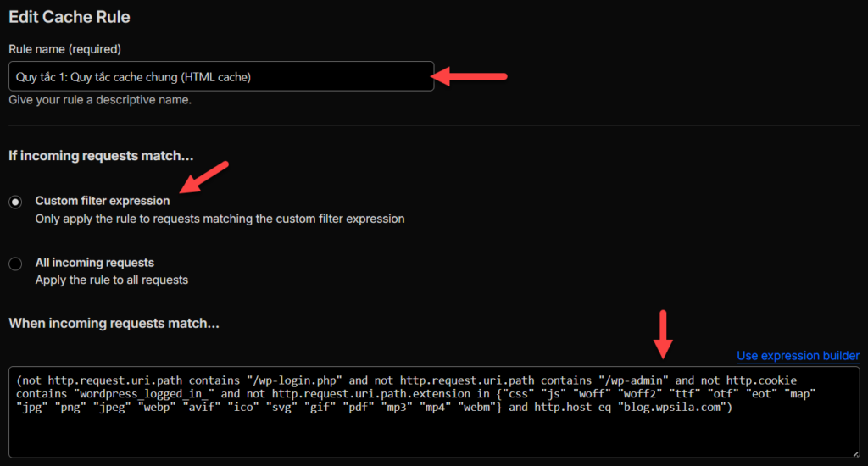Click the "Custom filter expression" label text
The height and width of the screenshot is (466, 868).
[102, 201]
